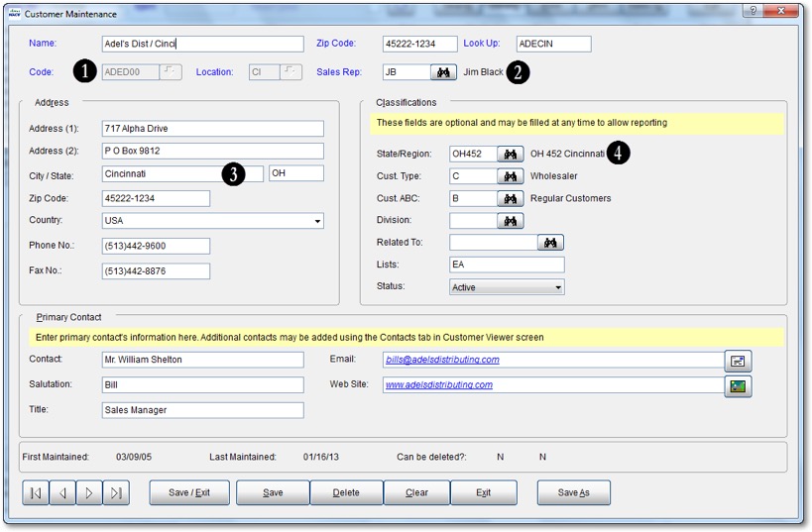The width and height of the screenshot is (812, 532).
Task: Click the State/Region code field
Action: [473, 155]
